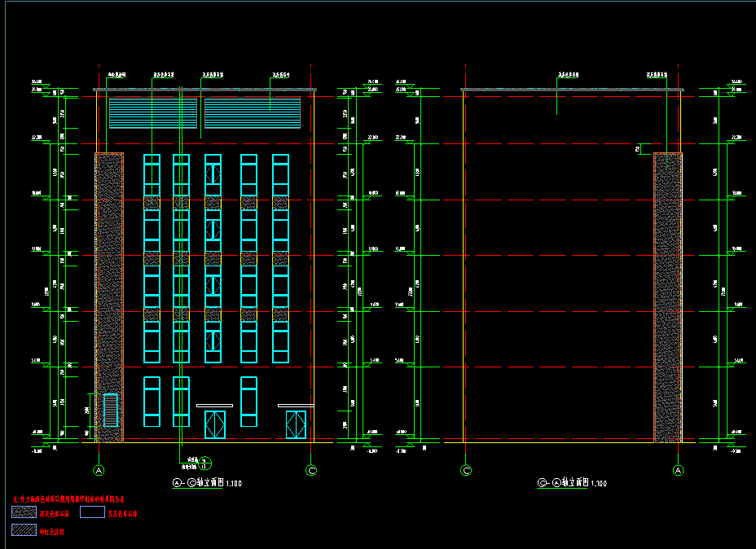
Task: Click axis bubble C under right elevation
Action: coord(467,470)
